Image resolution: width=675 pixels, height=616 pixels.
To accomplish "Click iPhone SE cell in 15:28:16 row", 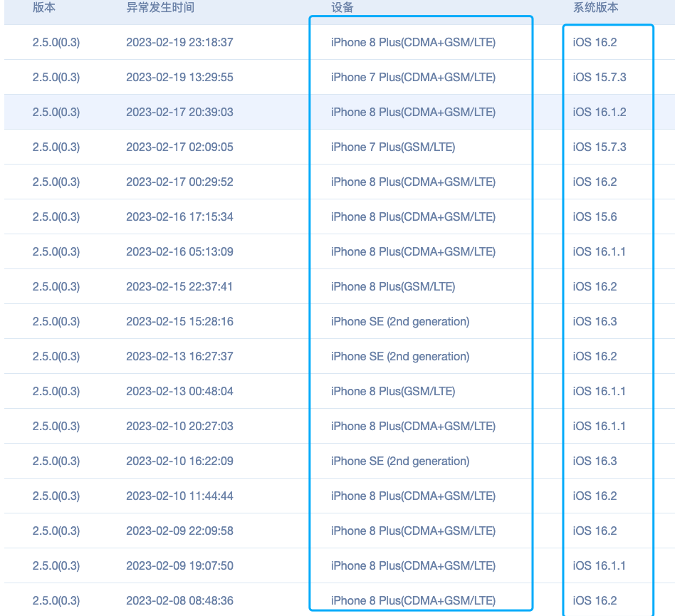I will point(400,321).
